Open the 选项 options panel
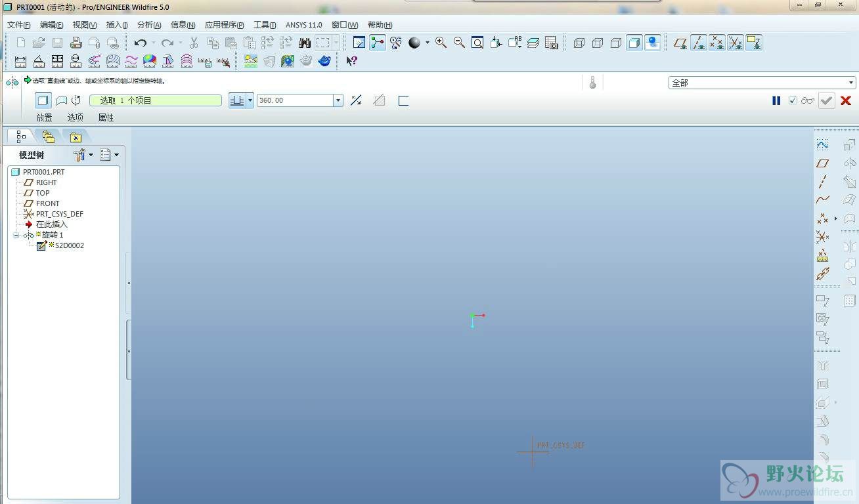 [x=75, y=117]
